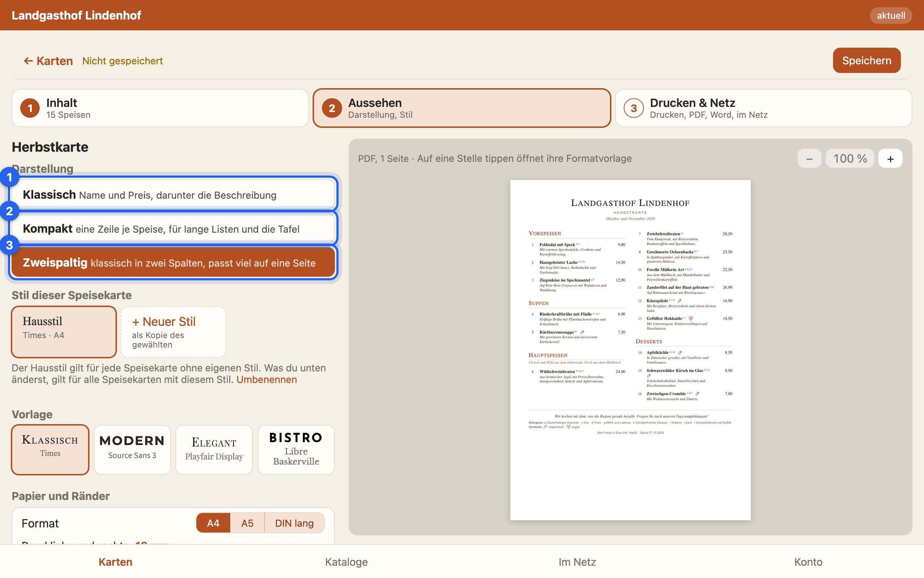The height and width of the screenshot is (578, 924).
Task: Choose the Hausstil style card
Action: (x=64, y=332)
